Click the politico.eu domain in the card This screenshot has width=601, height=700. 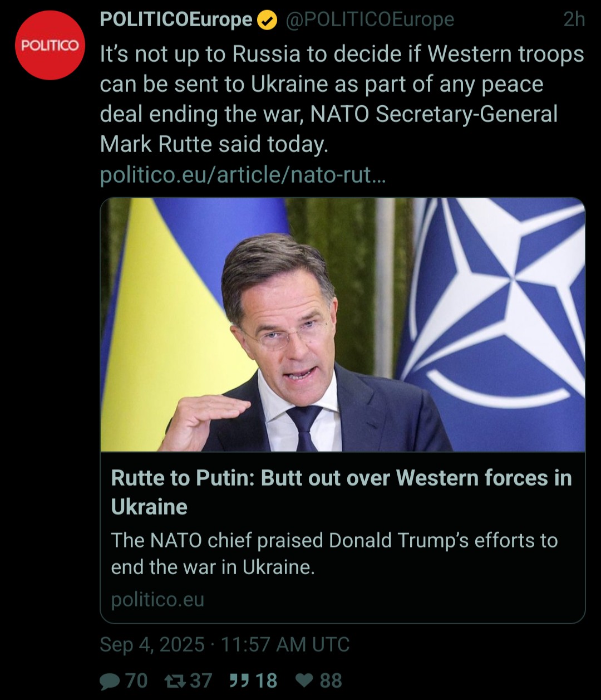pos(157,599)
